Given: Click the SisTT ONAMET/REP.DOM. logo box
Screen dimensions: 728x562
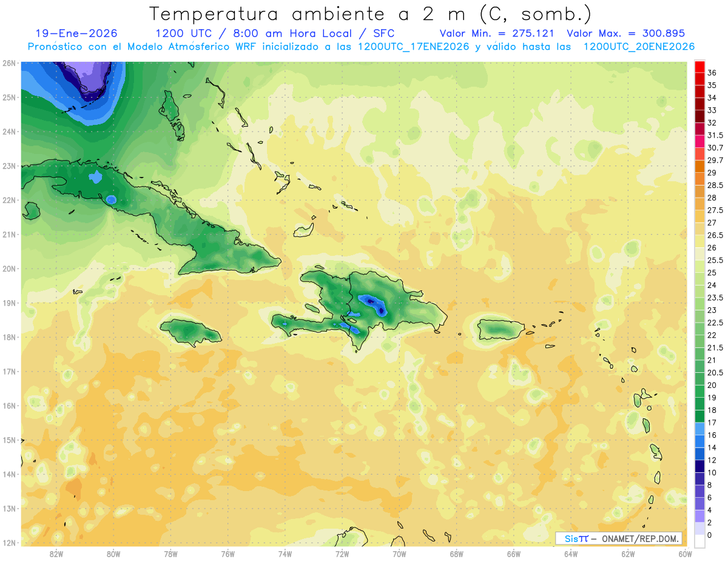Looking at the screenshot, I should coord(618,538).
